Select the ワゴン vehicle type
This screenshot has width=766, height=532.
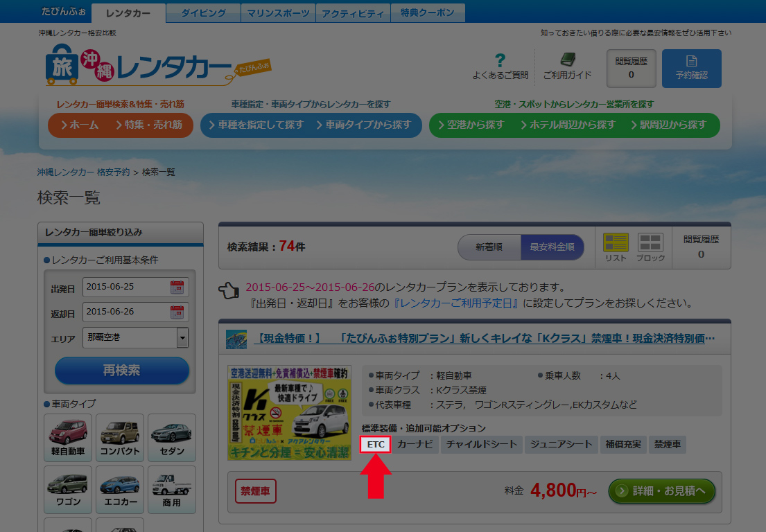[68, 490]
